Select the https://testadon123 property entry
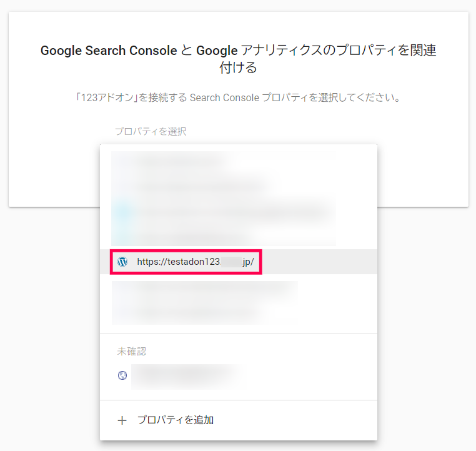The image size is (476, 451). 238,262
